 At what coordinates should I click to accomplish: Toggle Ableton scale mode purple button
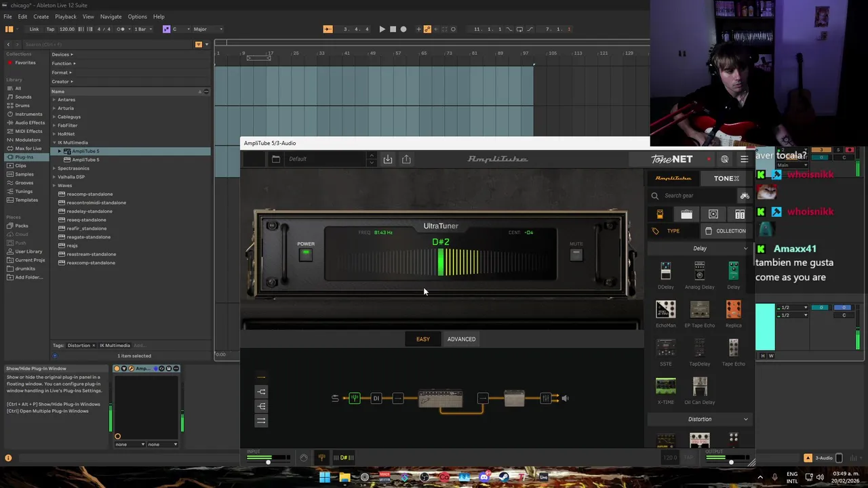(x=166, y=29)
